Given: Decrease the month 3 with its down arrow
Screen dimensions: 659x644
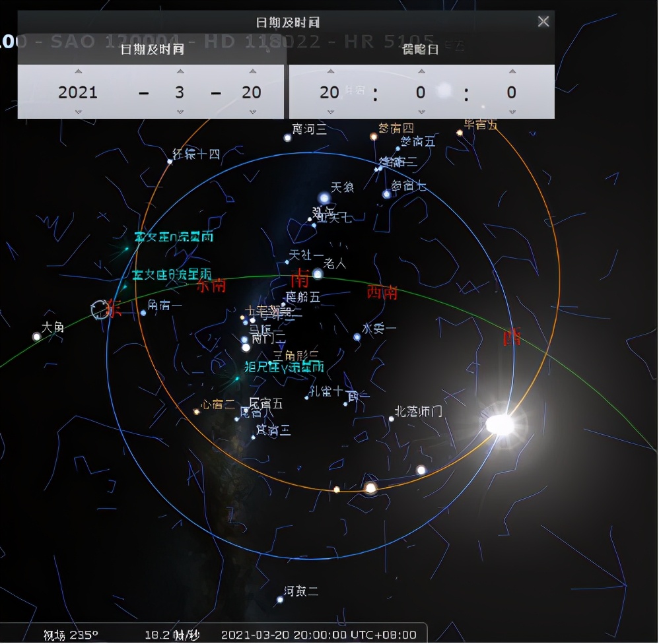Looking at the screenshot, I should [180, 112].
